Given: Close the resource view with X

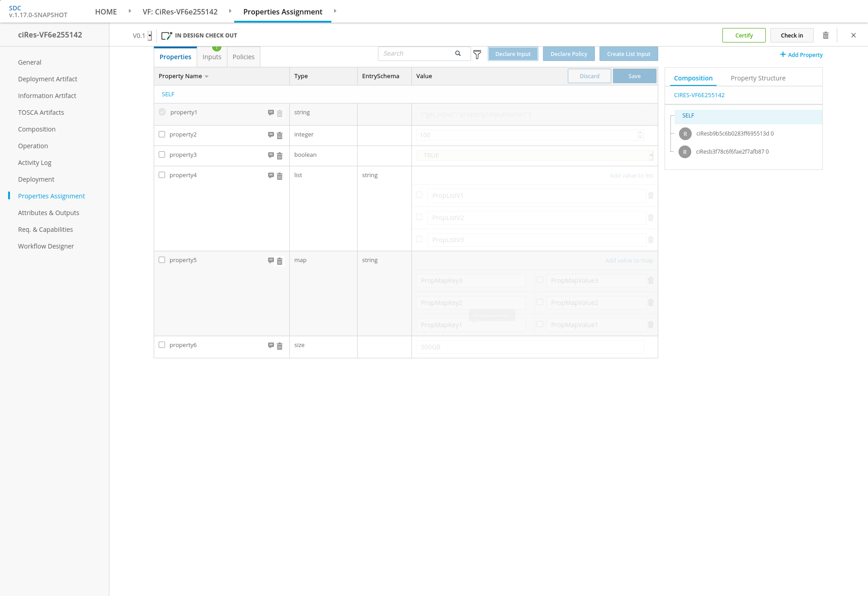Looking at the screenshot, I should pyautogui.click(x=854, y=35).
